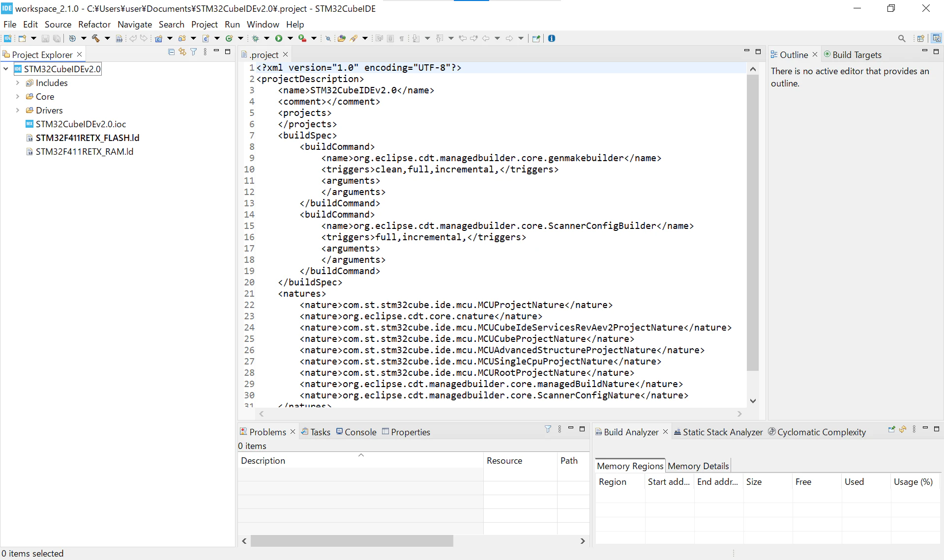The image size is (944, 560).
Task: Click the editor vertical scrollbar
Action: 753,224
